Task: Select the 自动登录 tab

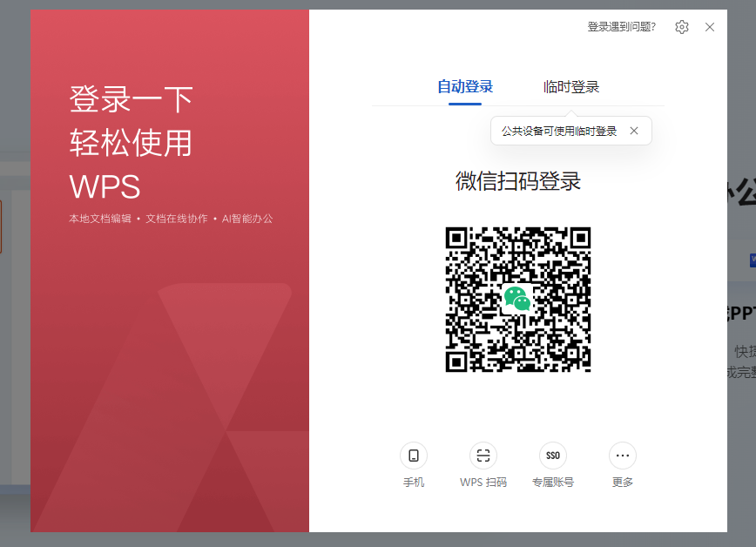Action: click(465, 86)
